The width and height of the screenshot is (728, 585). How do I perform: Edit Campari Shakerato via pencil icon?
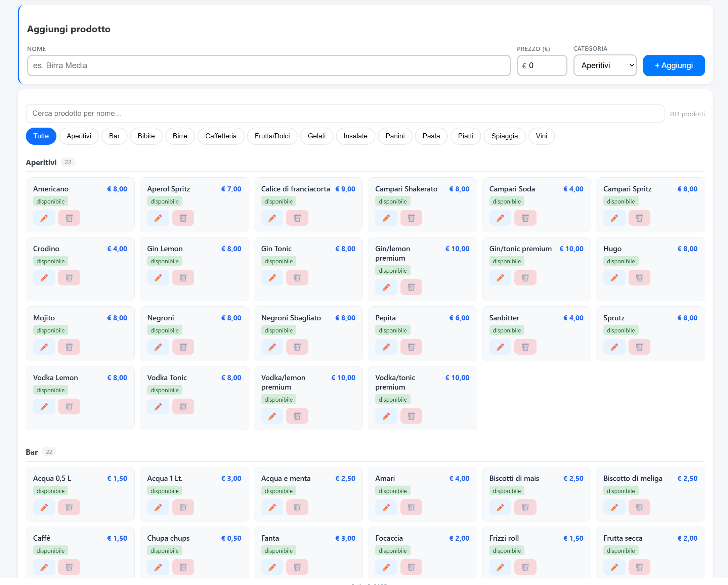[x=386, y=218]
